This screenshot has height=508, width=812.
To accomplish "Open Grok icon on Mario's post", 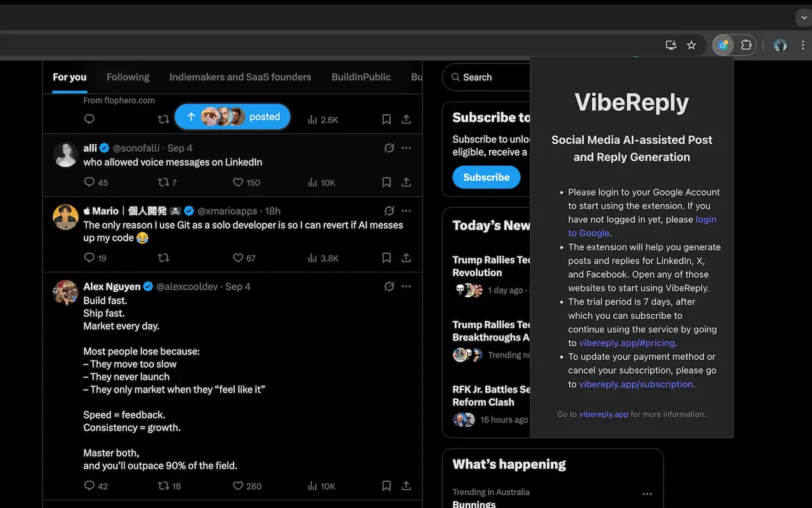I will (390, 211).
